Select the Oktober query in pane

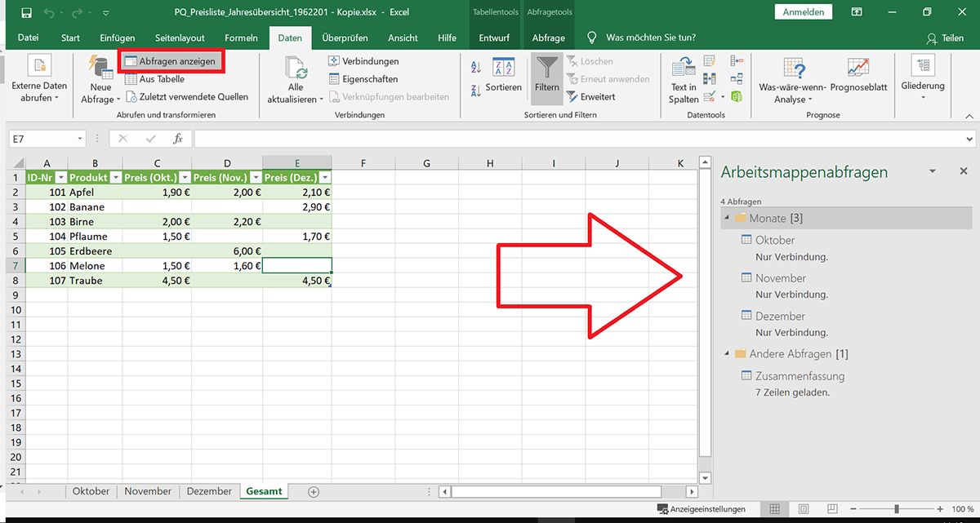775,240
